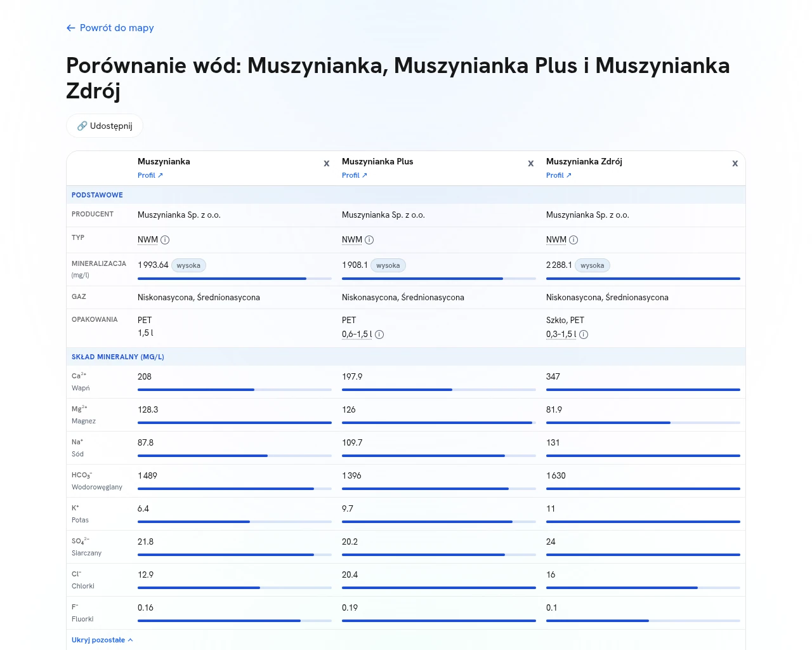Screen dimensions: 812x650
Task: Click info icon next to Muszynianka NWM type
Action: tap(165, 240)
